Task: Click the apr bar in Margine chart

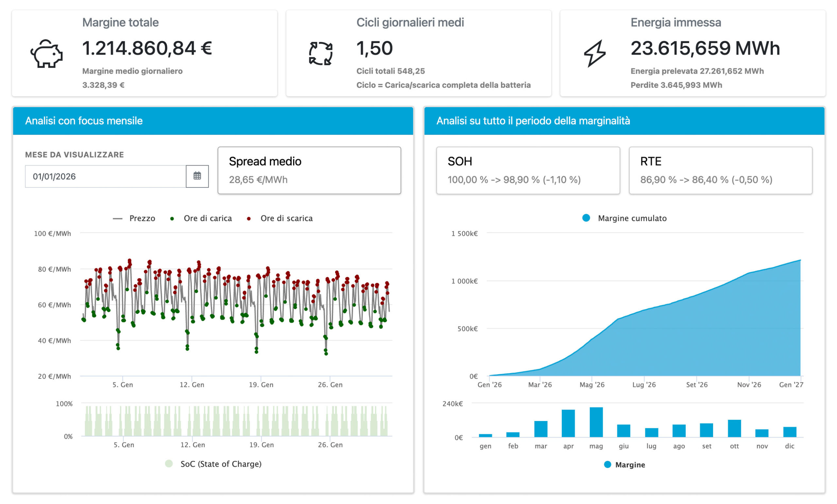Action: tap(568, 423)
